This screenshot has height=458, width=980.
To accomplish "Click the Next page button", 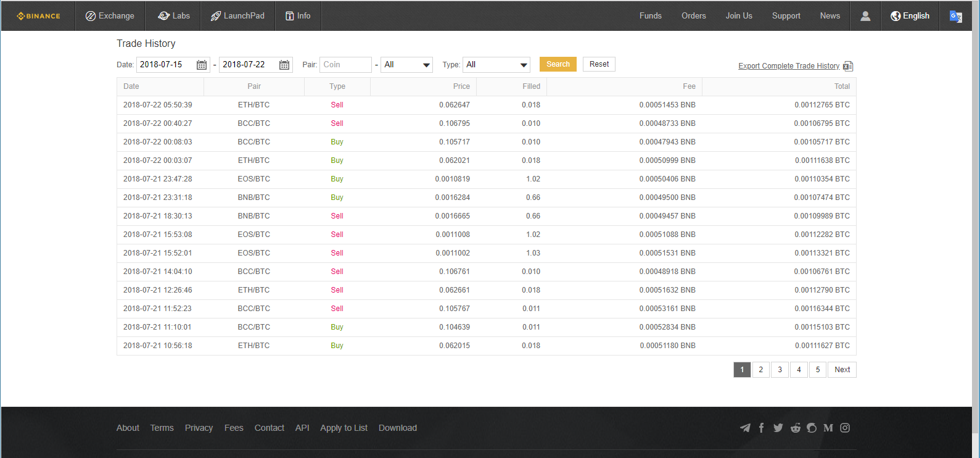I will pos(842,370).
